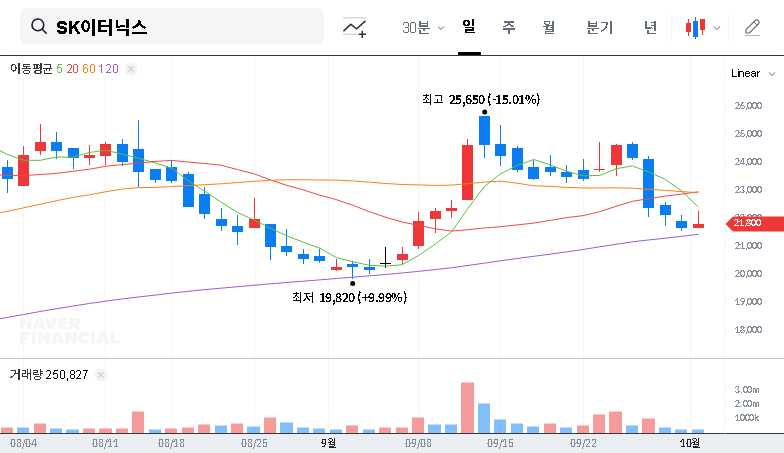Click the 최고 25,650 high marker

pyautogui.click(x=484, y=111)
